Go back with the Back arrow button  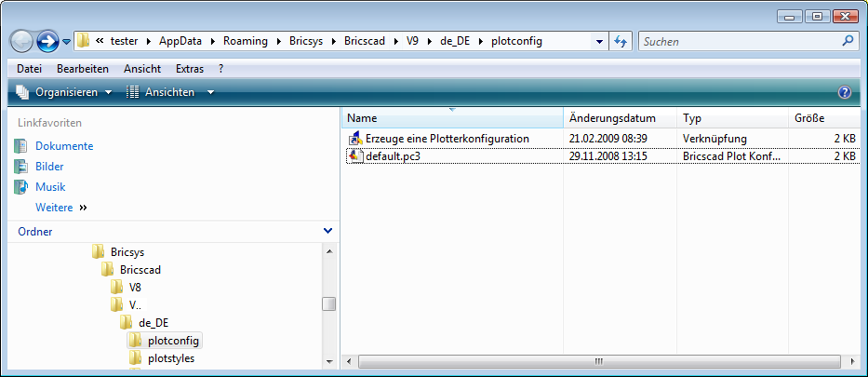pos(22,41)
